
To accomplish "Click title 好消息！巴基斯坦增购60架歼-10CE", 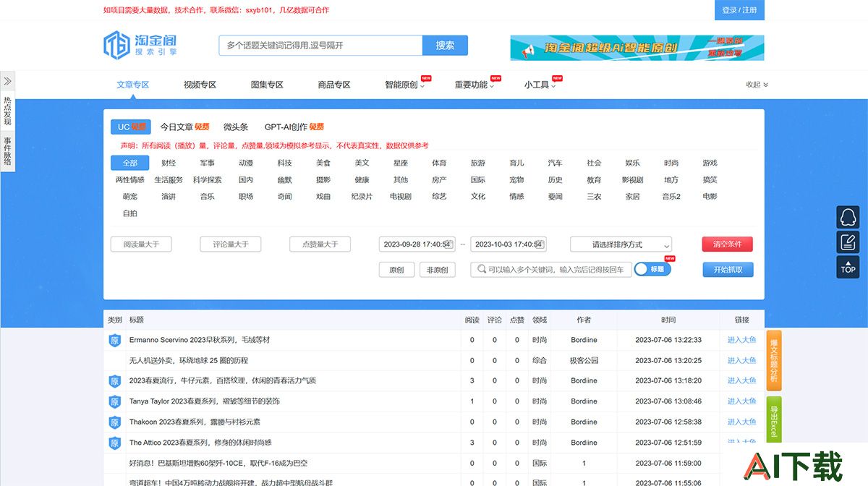I will [218, 463].
